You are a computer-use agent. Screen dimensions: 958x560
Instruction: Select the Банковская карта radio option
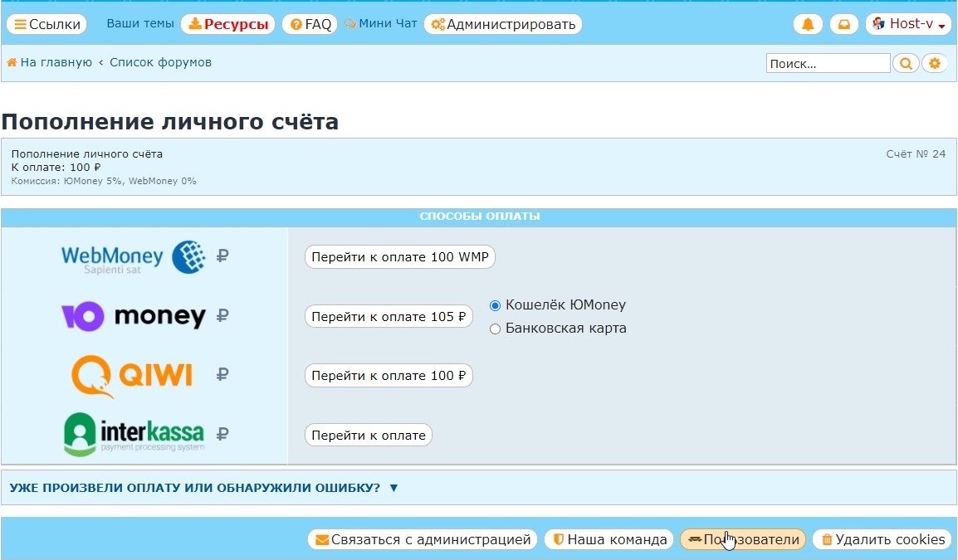[x=496, y=329]
